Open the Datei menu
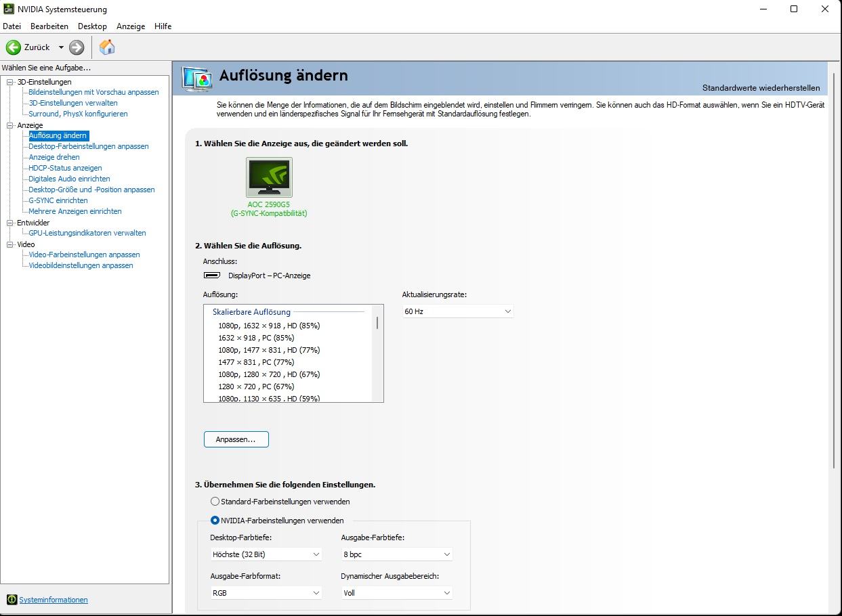 12,26
